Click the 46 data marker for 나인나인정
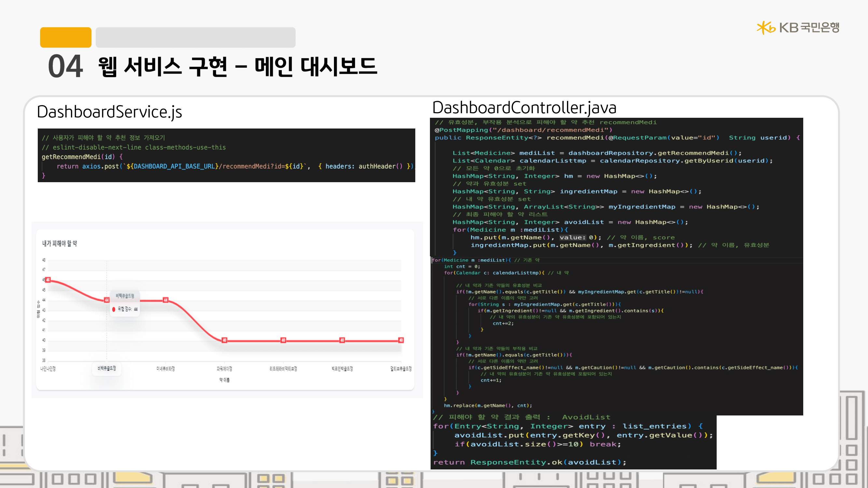868x488 pixels. point(48,279)
